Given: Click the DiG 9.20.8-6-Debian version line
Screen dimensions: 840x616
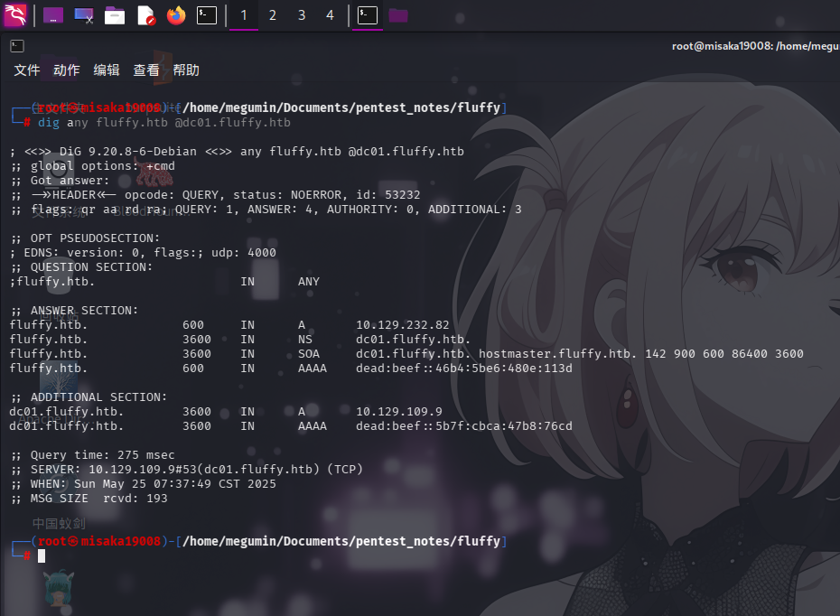Looking at the screenshot, I should coord(237,152).
